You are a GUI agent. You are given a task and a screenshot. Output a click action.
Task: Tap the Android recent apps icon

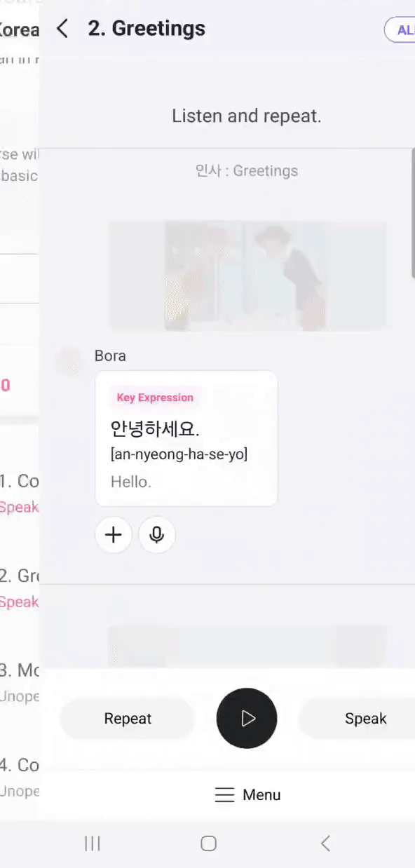click(x=93, y=843)
